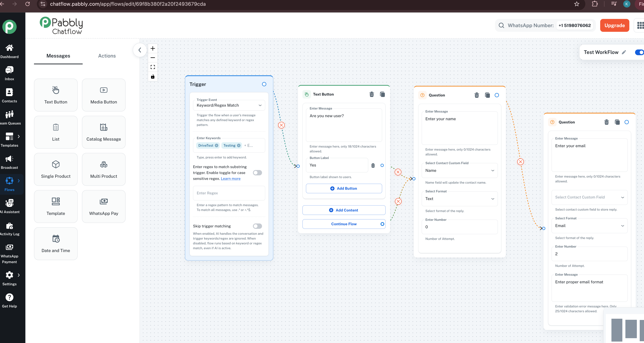Image resolution: width=644 pixels, height=343 pixels.
Task: Switch to the Messages tab
Action: pos(58,56)
